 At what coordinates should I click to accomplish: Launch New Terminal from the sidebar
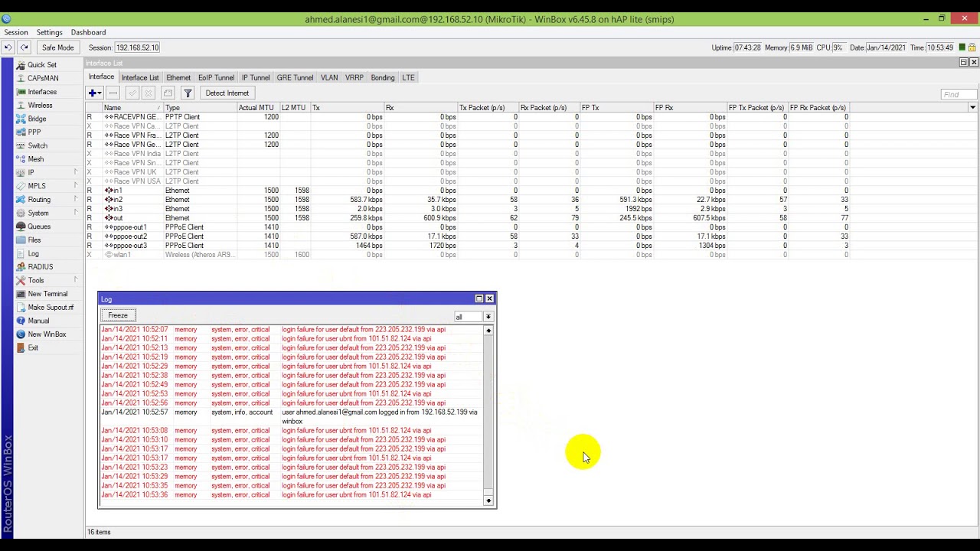pyautogui.click(x=47, y=294)
